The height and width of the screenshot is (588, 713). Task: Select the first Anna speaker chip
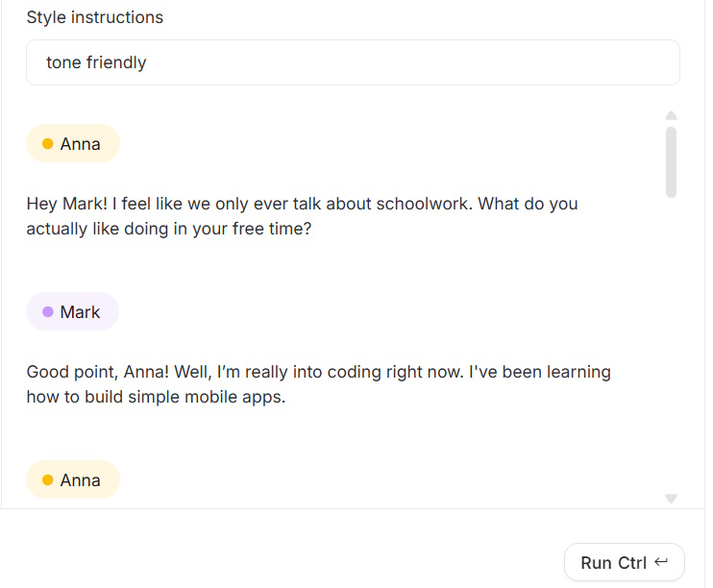(x=73, y=144)
